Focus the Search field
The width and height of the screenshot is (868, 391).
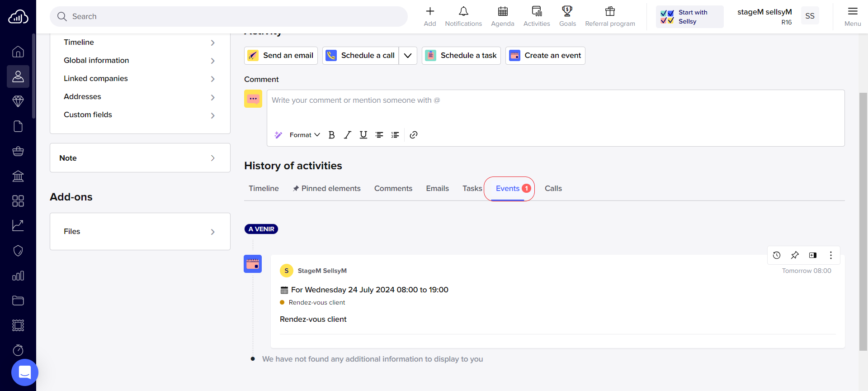[x=229, y=16]
